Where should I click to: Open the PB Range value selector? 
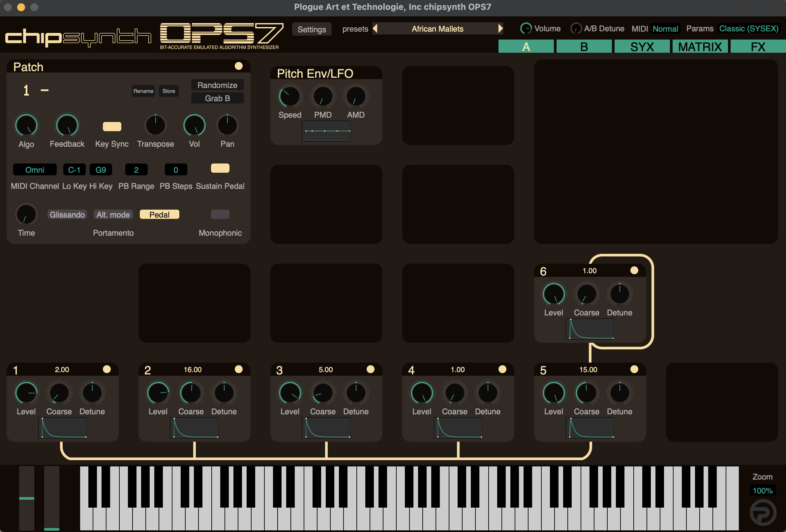tap(136, 169)
